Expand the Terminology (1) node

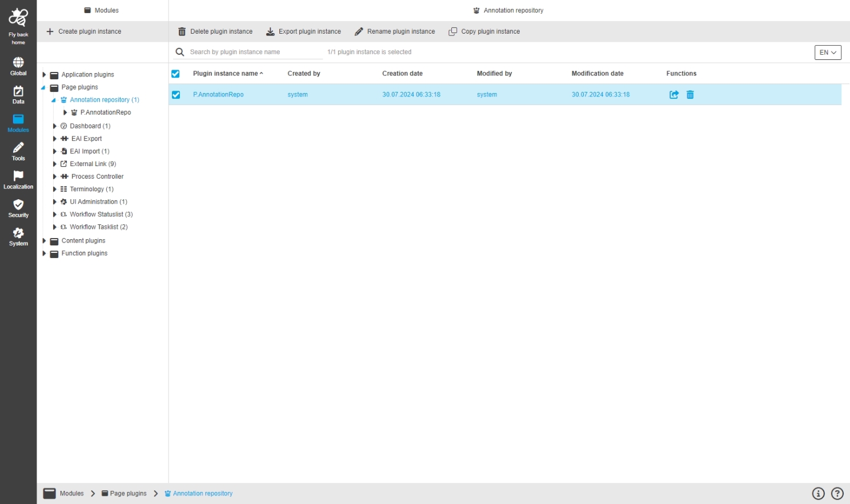[x=55, y=189]
